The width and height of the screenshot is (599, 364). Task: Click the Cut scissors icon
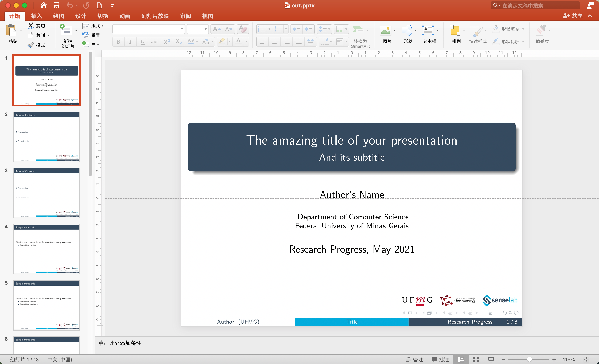click(31, 26)
